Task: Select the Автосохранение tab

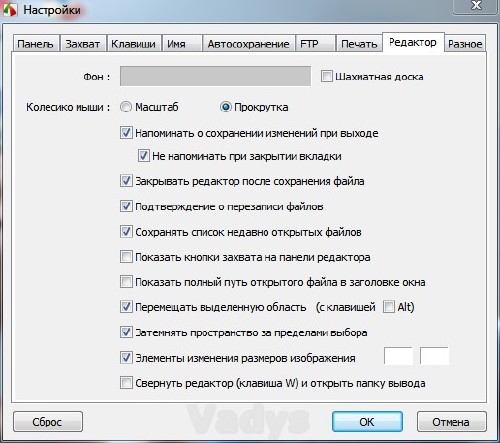Action: tap(249, 44)
